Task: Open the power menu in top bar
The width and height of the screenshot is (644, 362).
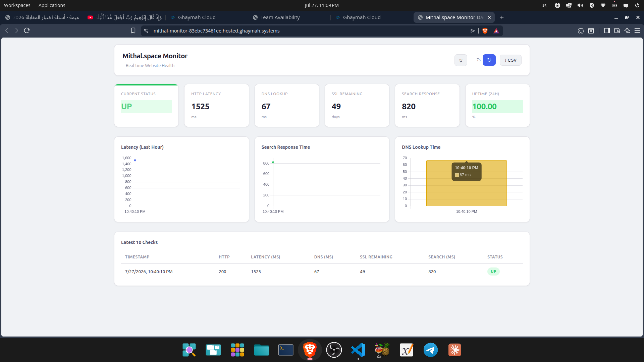Action: pos(637,5)
